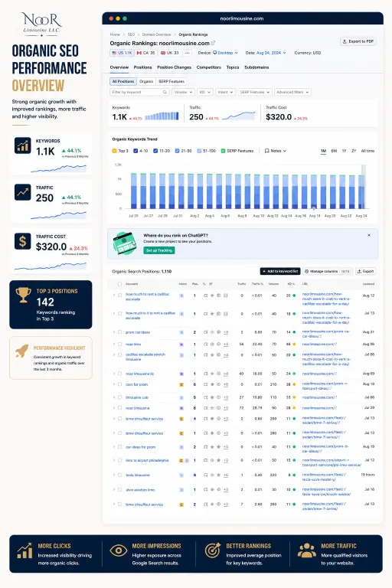392x588 pixels.
Task: Switch to the Positions tab
Action: [142, 67]
